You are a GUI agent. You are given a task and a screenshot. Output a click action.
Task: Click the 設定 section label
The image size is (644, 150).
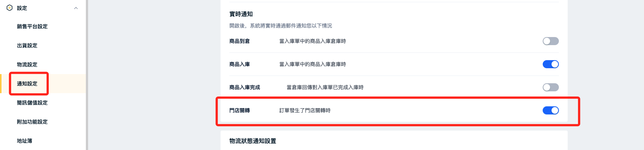coord(22,8)
